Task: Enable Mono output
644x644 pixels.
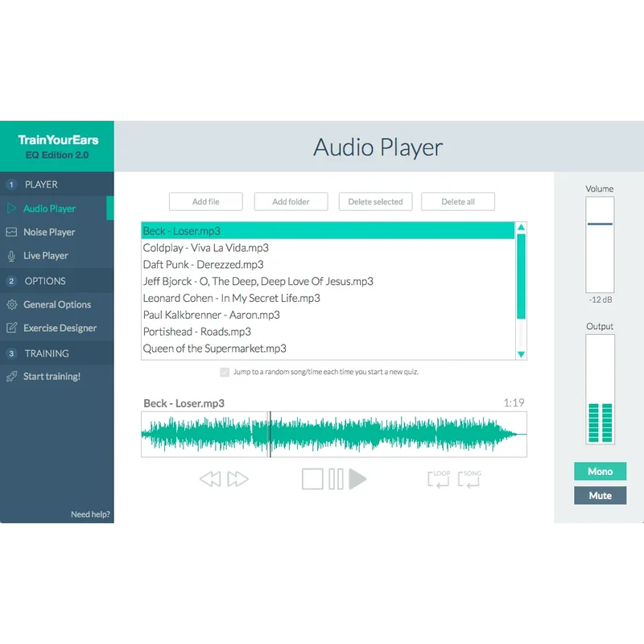Action: pyautogui.click(x=600, y=471)
